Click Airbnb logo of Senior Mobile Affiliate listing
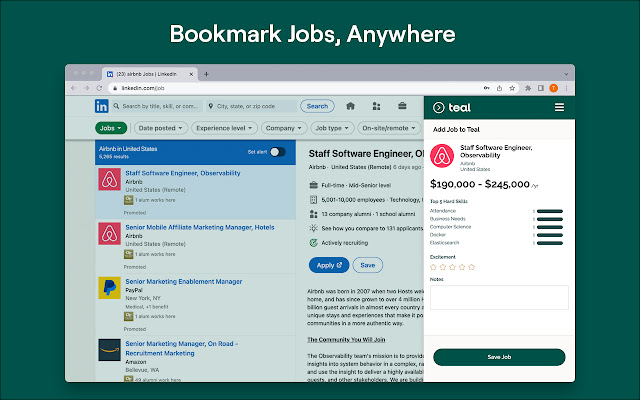The height and width of the screenshot is (400, 640). coord(109,233)
